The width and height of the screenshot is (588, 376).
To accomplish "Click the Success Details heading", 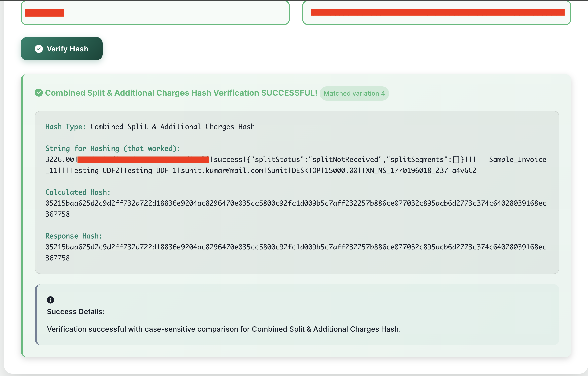I will coord(76,312).
